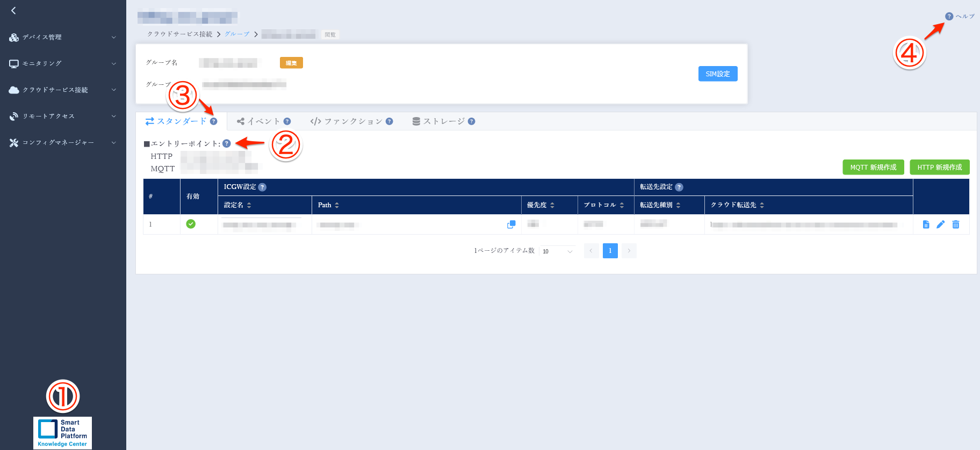Click the help icon beside ストレージ tab
This screenshot has height=450, width=980.
tap(471, 121)
